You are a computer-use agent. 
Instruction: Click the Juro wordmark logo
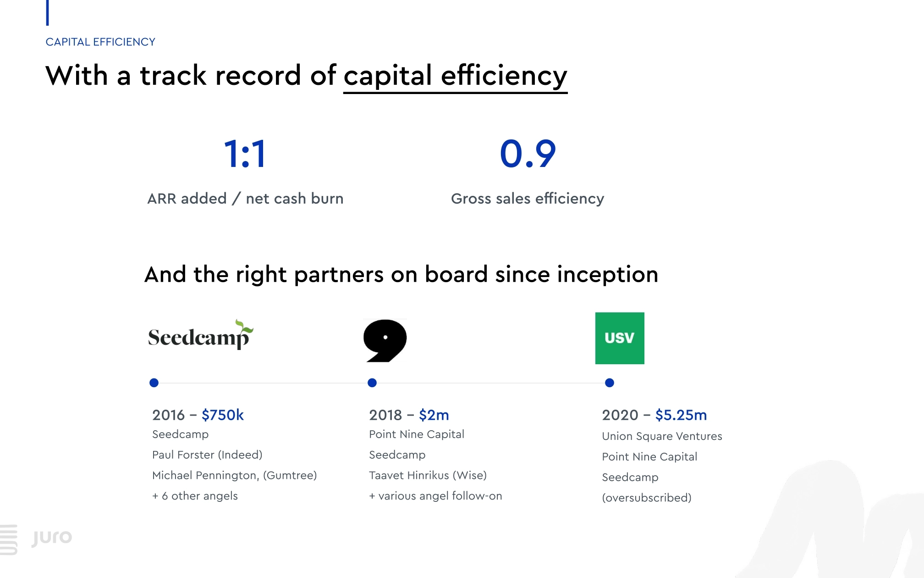(52, 537)
